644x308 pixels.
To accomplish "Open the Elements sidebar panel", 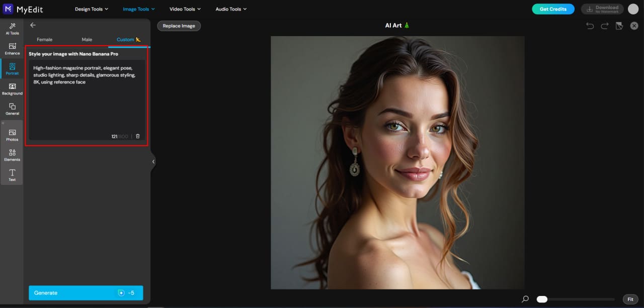I will 12,155.
